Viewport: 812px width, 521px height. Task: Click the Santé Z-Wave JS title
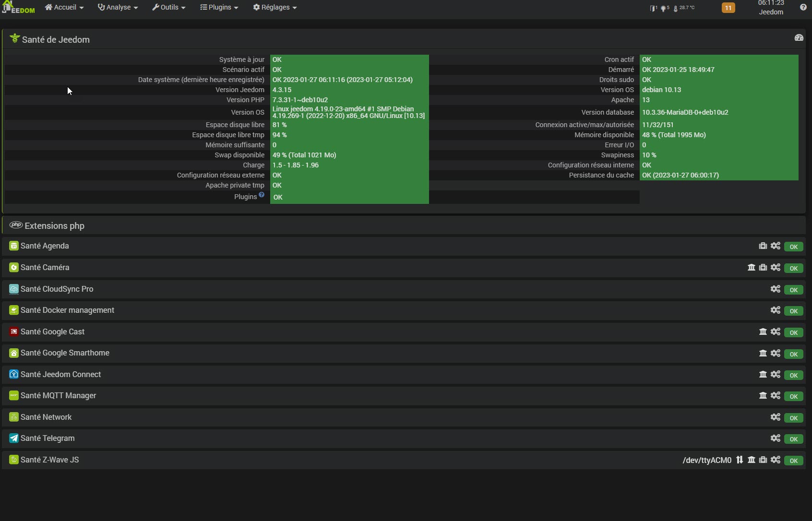50,460
